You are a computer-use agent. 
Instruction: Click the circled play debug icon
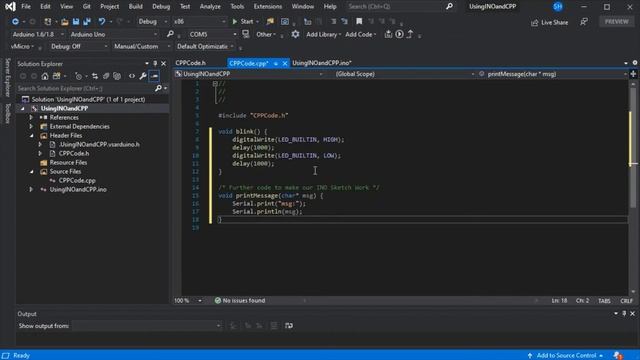pos(399,34)
